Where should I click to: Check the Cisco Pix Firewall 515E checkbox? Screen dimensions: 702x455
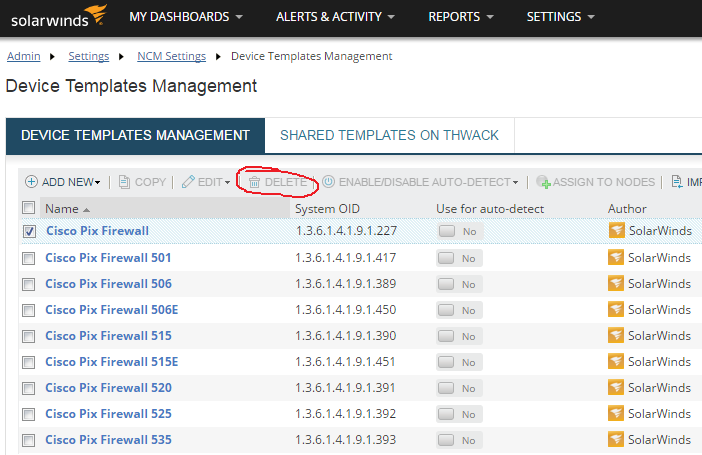tap(29, 362)
